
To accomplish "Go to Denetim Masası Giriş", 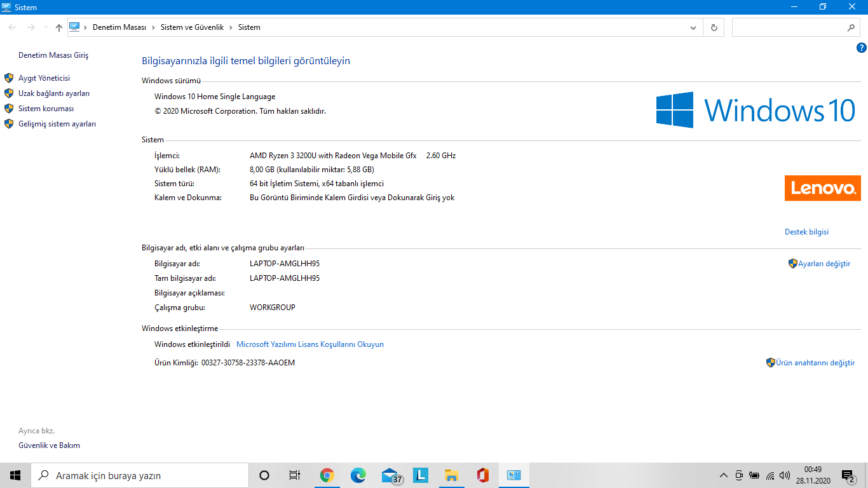I will (53, 55).
